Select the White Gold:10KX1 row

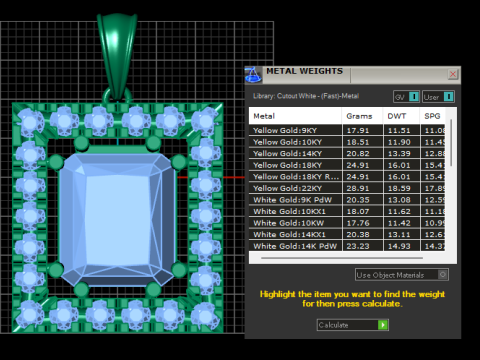(x=347, y=211)
